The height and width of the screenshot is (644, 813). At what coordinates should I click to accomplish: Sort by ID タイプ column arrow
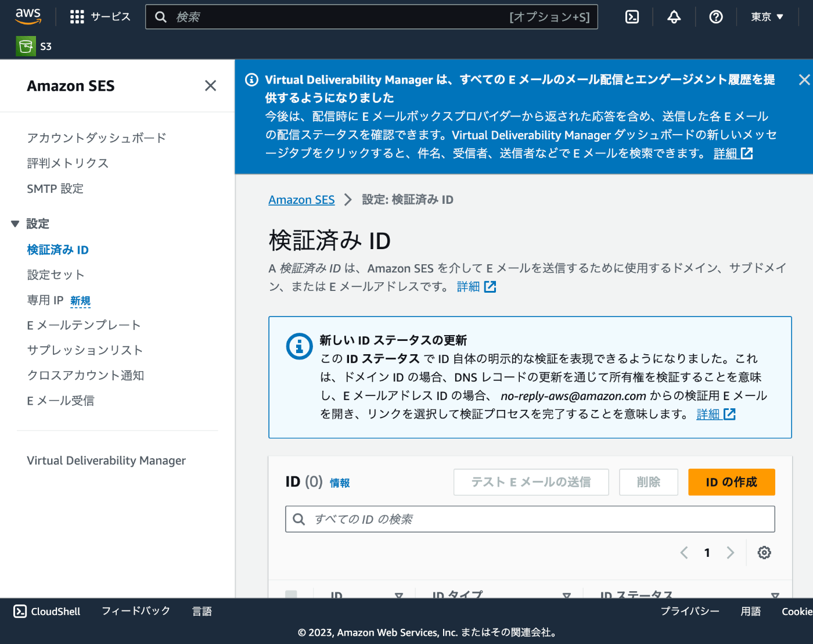tap(567, 595)
